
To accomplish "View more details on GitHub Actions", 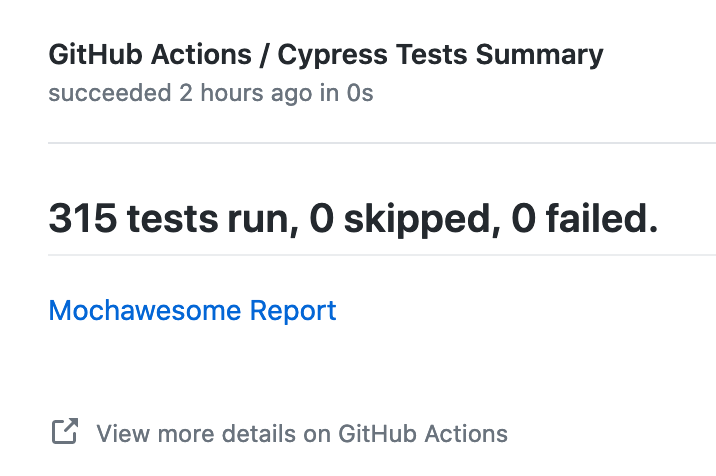I will tap(301, 434).
